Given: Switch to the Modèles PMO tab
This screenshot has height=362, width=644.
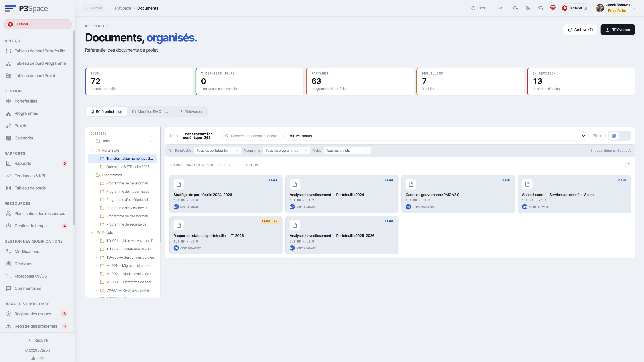Looking at the screenshot, I should point(150,112).
